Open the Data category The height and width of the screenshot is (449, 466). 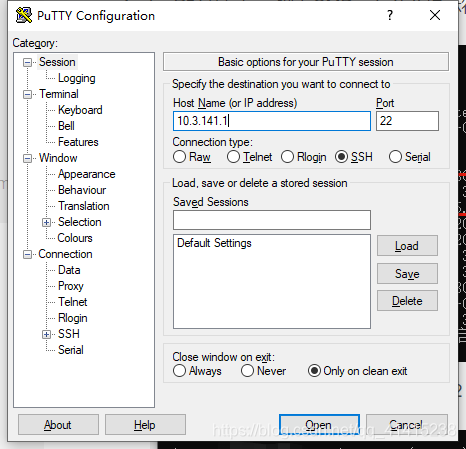[x=69, y=270]
